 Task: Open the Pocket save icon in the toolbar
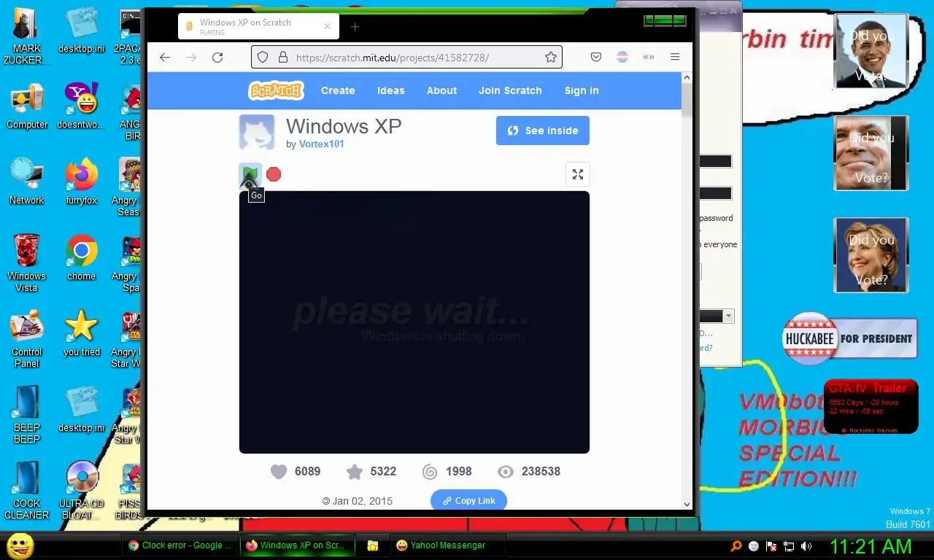596,57
